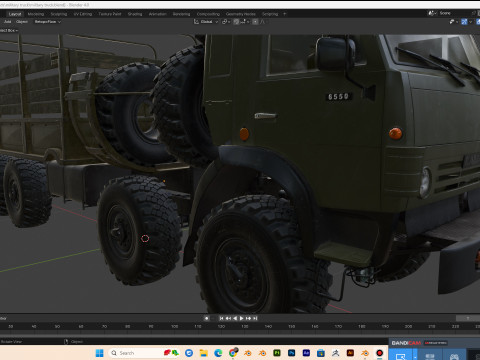The image size is (480, 360).
Task: Open the Texture Paint workspace tab
Action: [x=110, y=14]
